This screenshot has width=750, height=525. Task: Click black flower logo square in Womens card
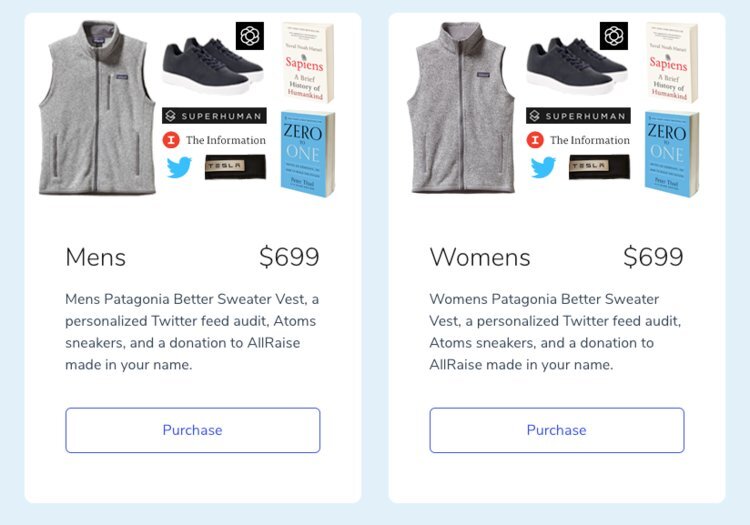click(x=614, y=36)
